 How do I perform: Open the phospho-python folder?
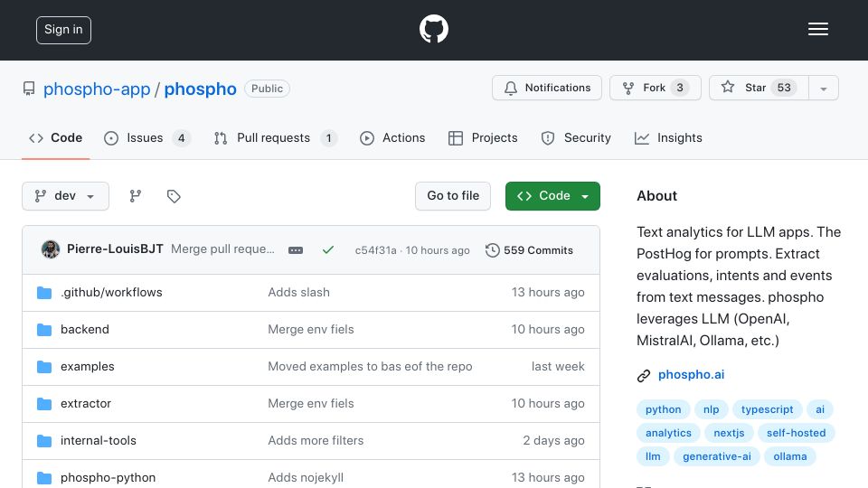click(x=108, y=477)
